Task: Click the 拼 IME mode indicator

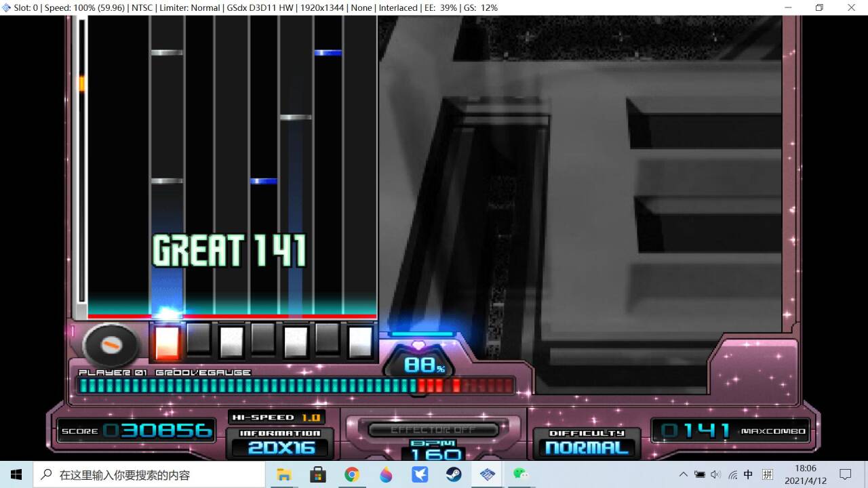Action: click(767, 474)
